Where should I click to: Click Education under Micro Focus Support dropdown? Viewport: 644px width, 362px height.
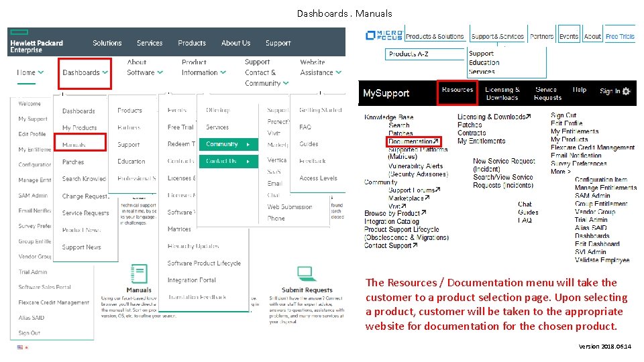(x=484, y=62)
